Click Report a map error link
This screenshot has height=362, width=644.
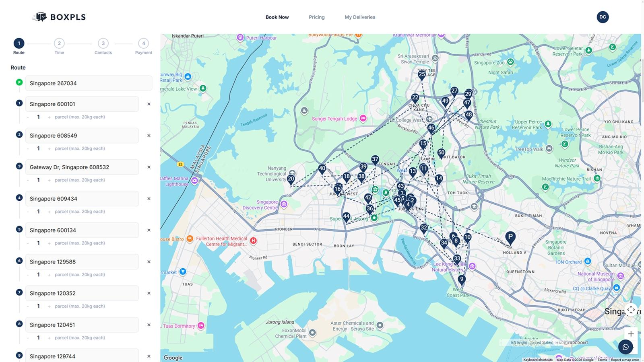point(625,360)
